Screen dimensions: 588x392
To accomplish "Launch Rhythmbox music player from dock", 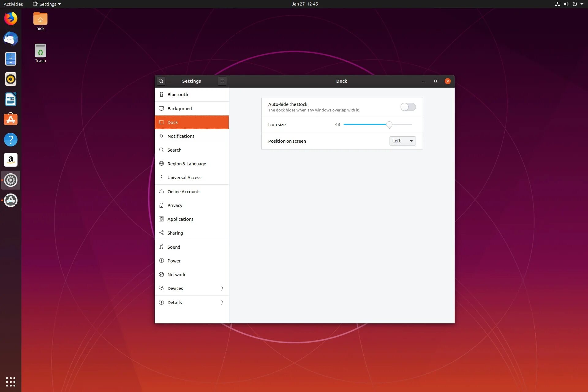I will (x=11, y=79).
